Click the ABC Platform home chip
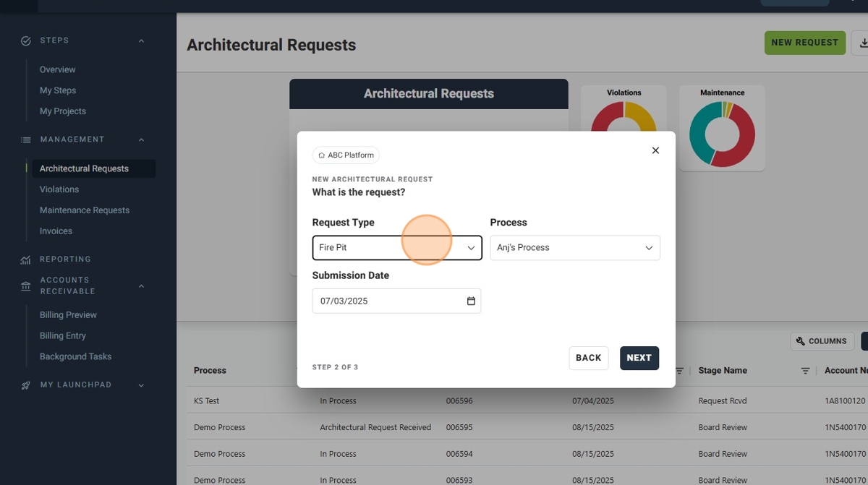Screen dimensions: 868x485 click(346, 155)
